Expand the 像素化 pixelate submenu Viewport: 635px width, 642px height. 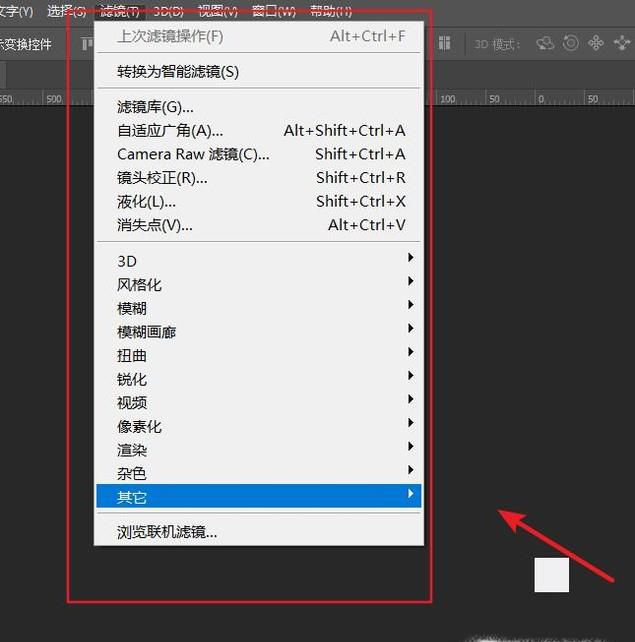point(259,426)
